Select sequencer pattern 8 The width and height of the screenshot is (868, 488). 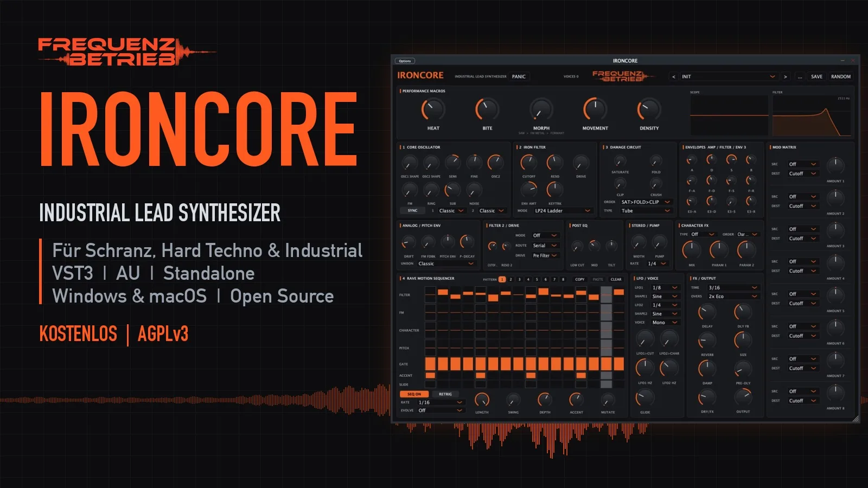563,279
